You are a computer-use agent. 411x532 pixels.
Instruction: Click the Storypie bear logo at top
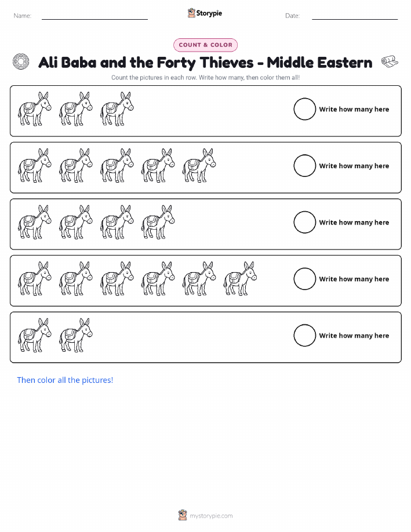[x=192, y=13]
